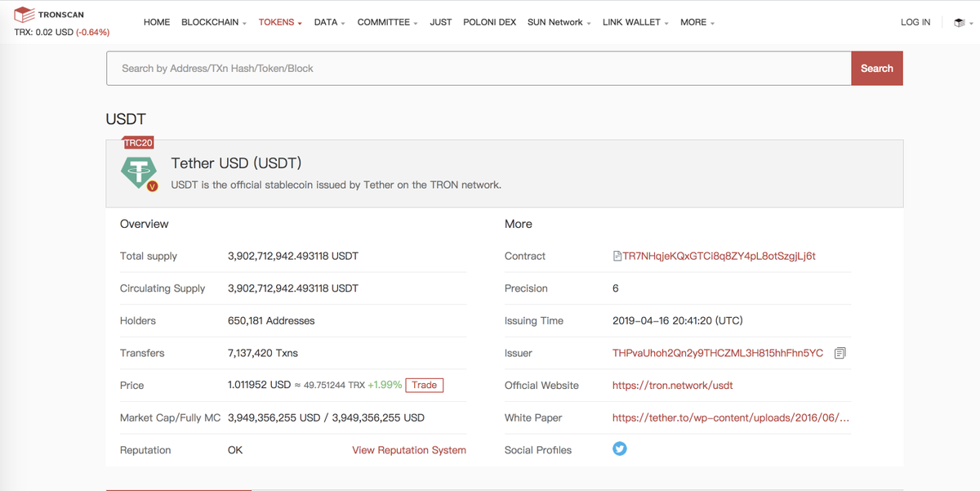Open the tether.to white paper link
This screenshot has width=980, height=491.
pyautogui.click(x=731, y=417)
